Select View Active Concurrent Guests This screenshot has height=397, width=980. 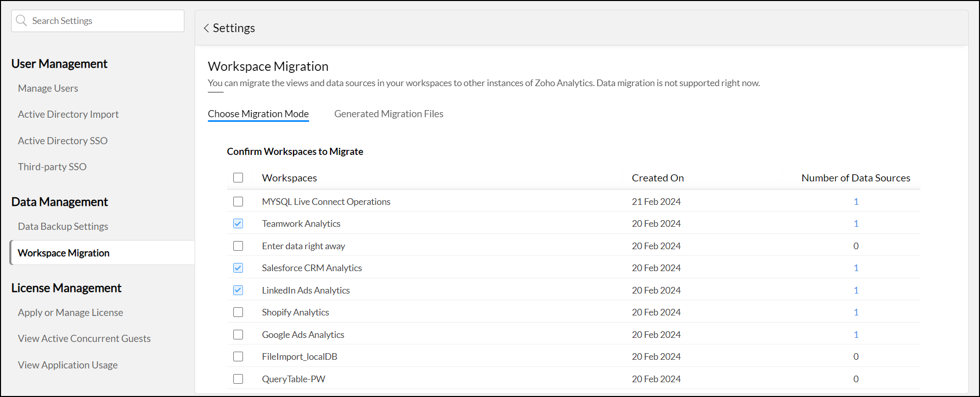(x=84, y=339)
